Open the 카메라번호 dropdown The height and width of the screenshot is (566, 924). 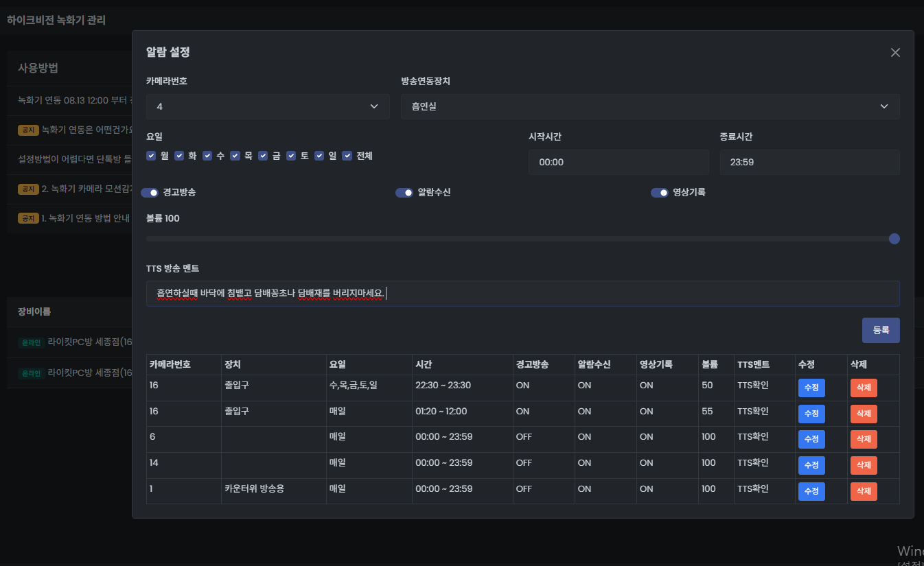tap(268, 106)
